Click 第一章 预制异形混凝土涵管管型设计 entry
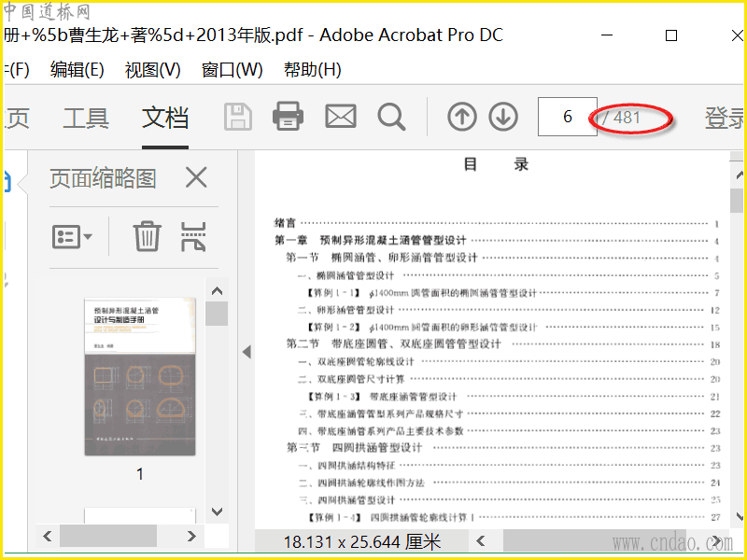This screenshot has width=747, height=560. click(497, 241)
